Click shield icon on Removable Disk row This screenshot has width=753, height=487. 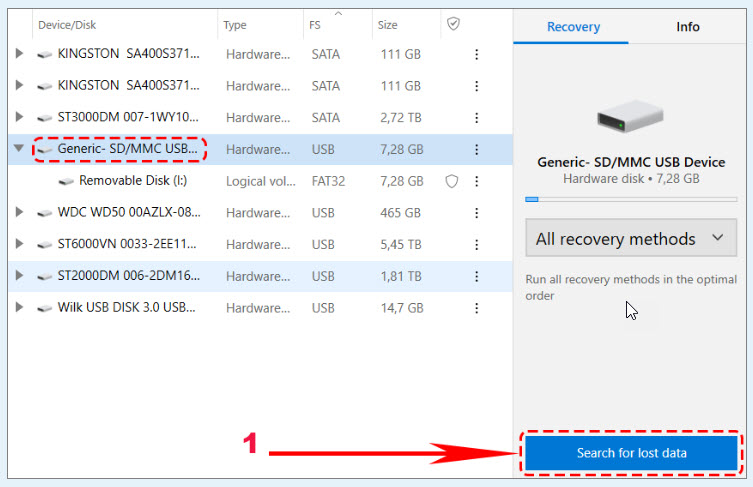click(x=452, y=181)
